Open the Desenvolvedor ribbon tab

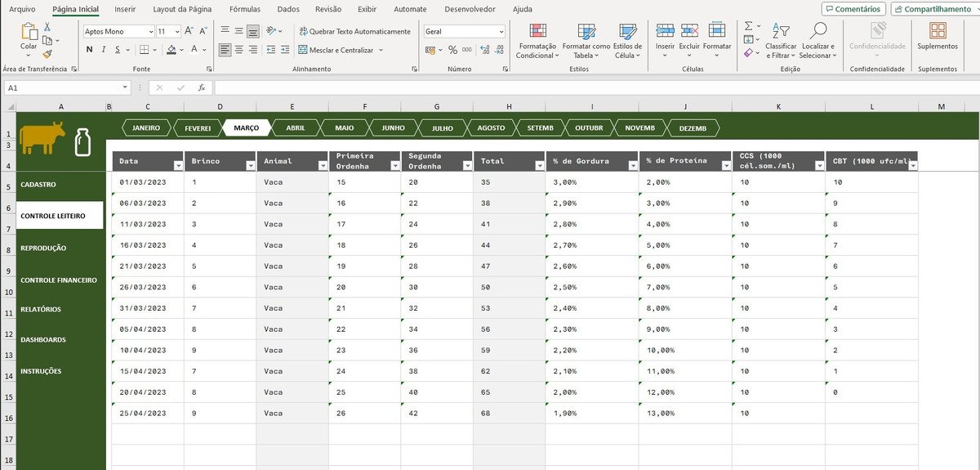pos(470,9)
